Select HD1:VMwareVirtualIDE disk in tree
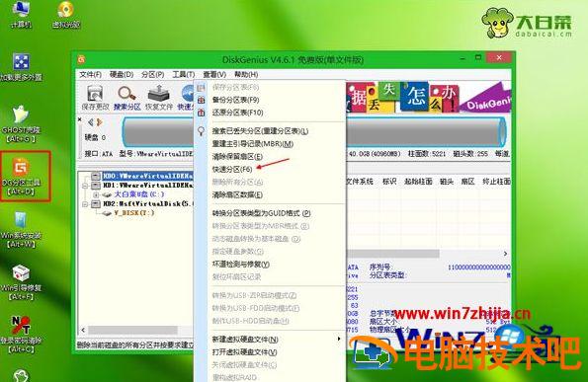Image resolution: width=588 pixels, height=382 pixels. [x=148, y=186]
